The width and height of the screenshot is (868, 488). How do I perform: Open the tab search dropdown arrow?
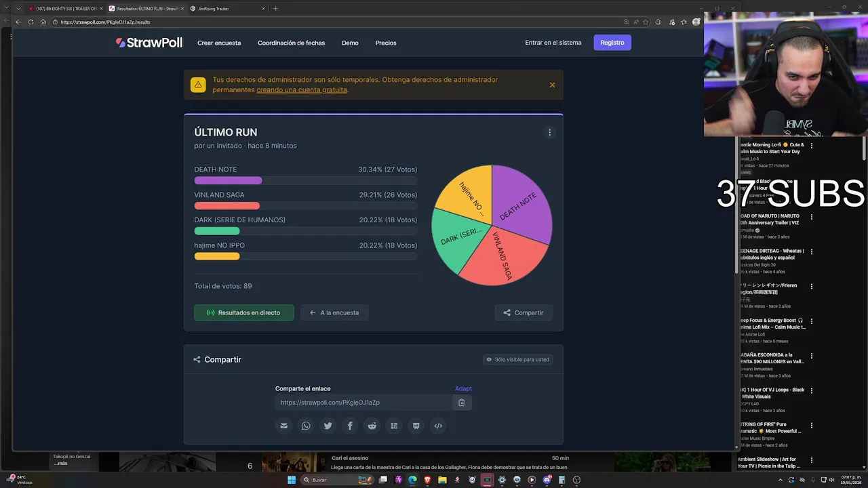pos(18,9)
